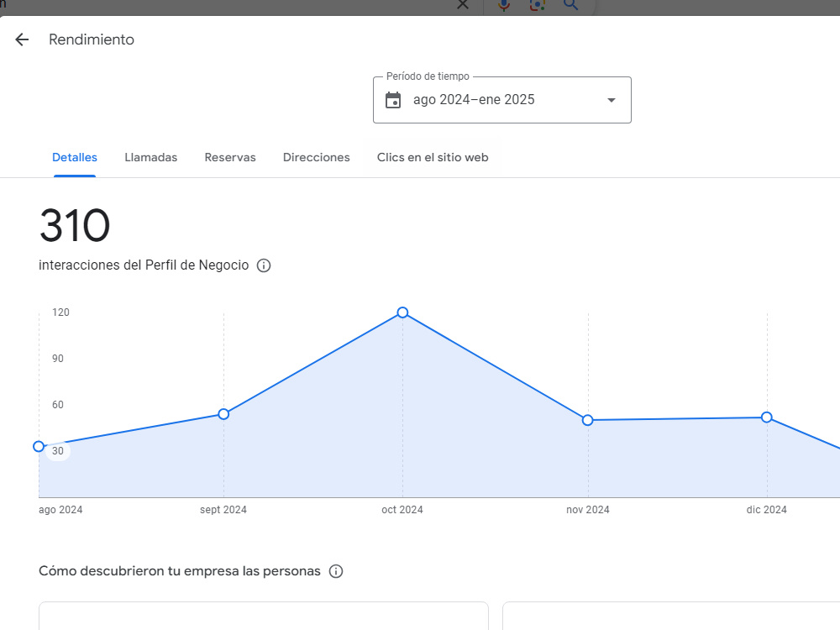Viewport: 840px width, 630px height.
Task: Click the Rendimiento page title
Action: point(92,39)
